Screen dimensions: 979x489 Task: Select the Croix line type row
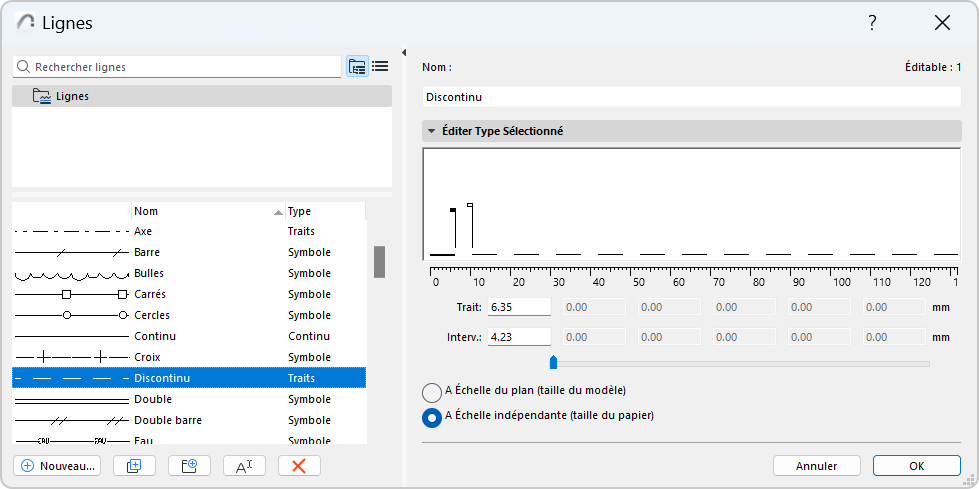[189, 357]
